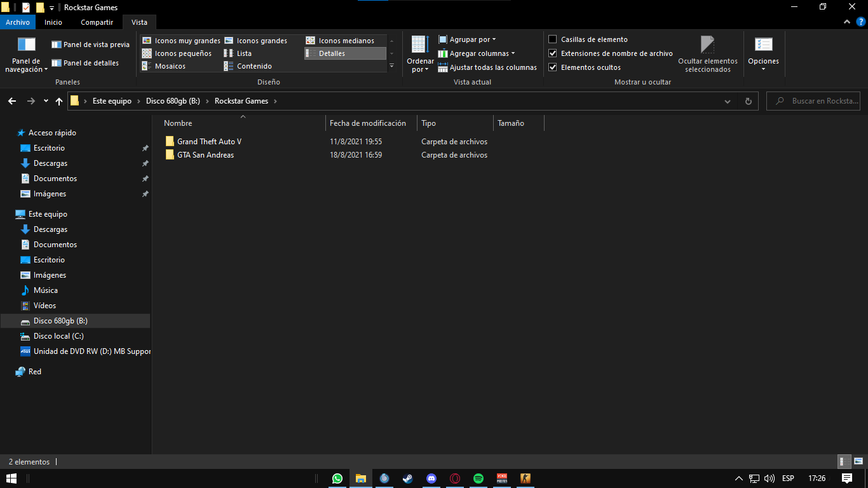The height and width of the screenshot is (488, 868).
Task: Open Disco local (C:) drive
Action: (x=58, y=336)
